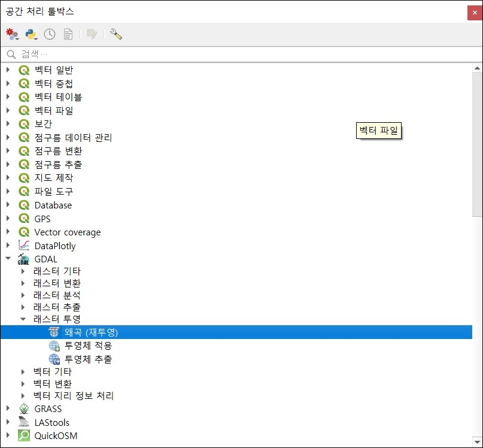Viewport: 483px width, 448px height.
Task: Expand the 벡터 일반 group
Action: click(8, 70)
